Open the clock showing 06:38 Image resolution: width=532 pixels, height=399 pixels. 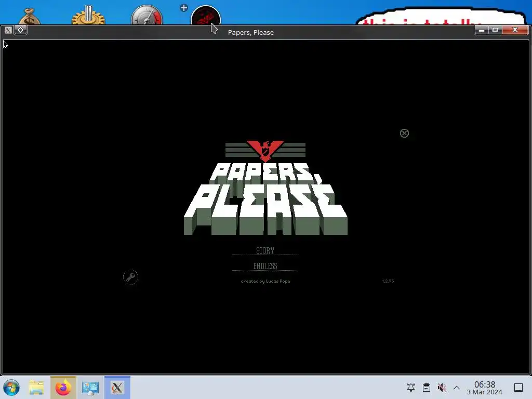[485, 388]
